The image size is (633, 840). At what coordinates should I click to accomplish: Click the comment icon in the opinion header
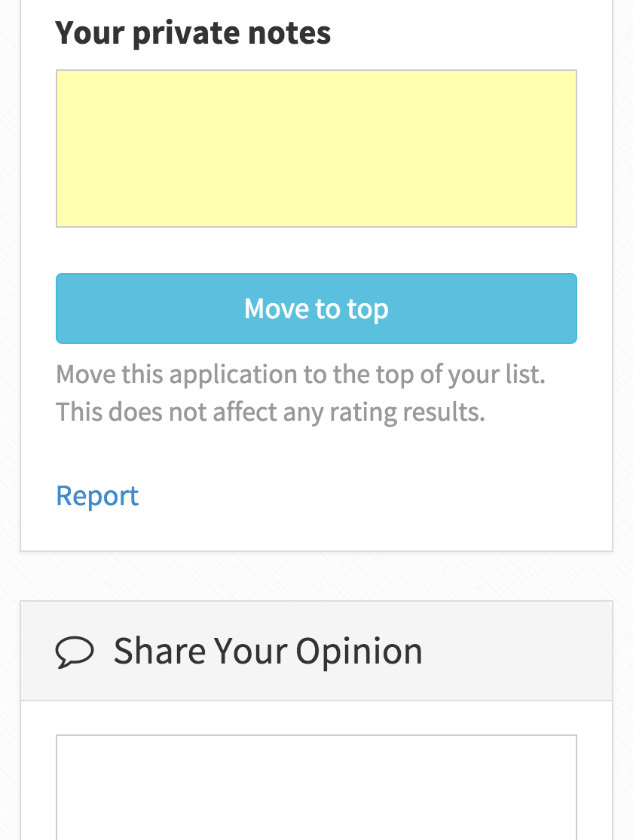pyautogui.click(x=75, y=652)
